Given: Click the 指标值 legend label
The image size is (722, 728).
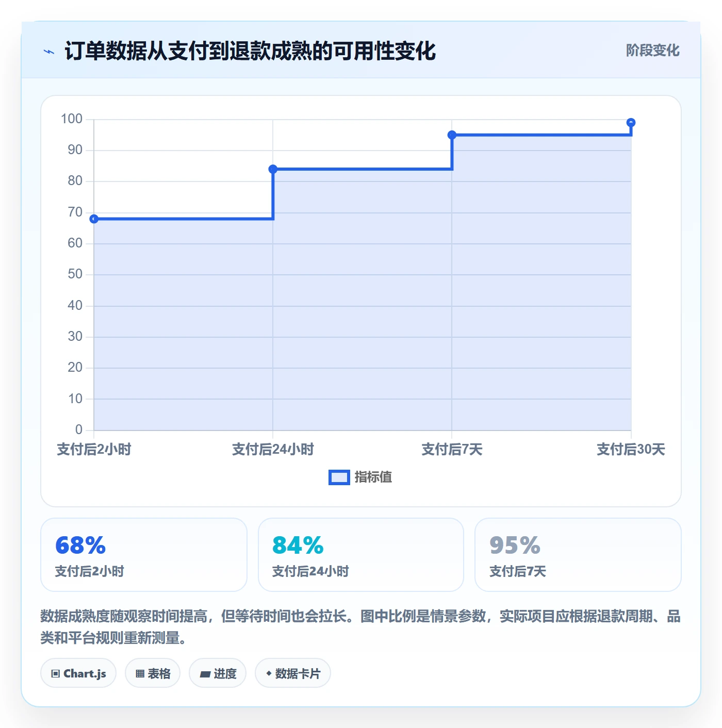Looking at the screenshot, I should pos(373,477).
